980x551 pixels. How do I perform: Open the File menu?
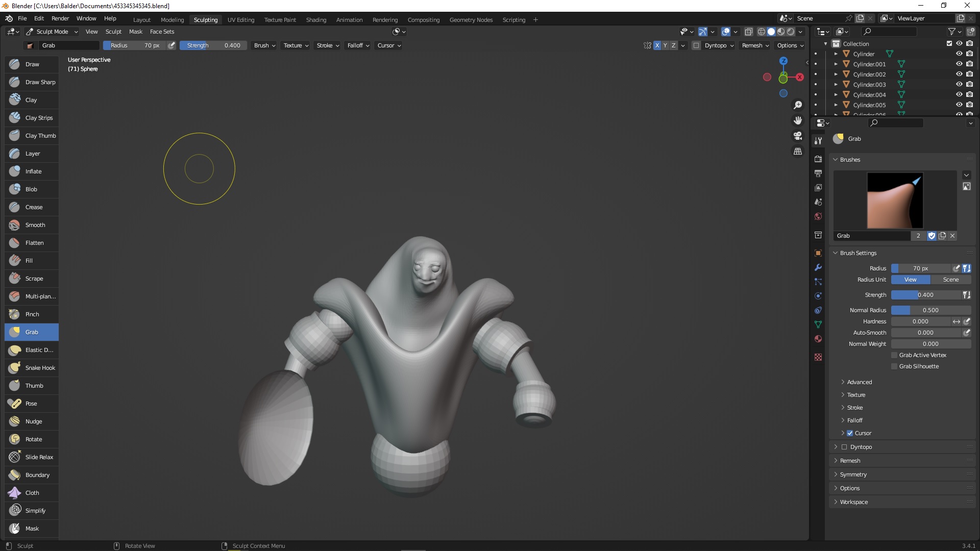22,18
